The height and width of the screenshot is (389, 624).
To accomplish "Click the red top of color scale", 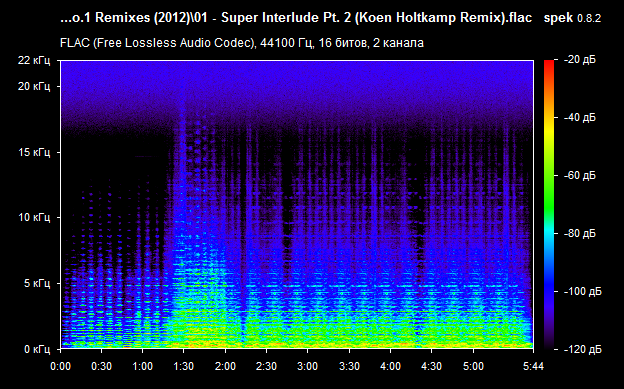I will pyautogui.click(x=549, y=63).
